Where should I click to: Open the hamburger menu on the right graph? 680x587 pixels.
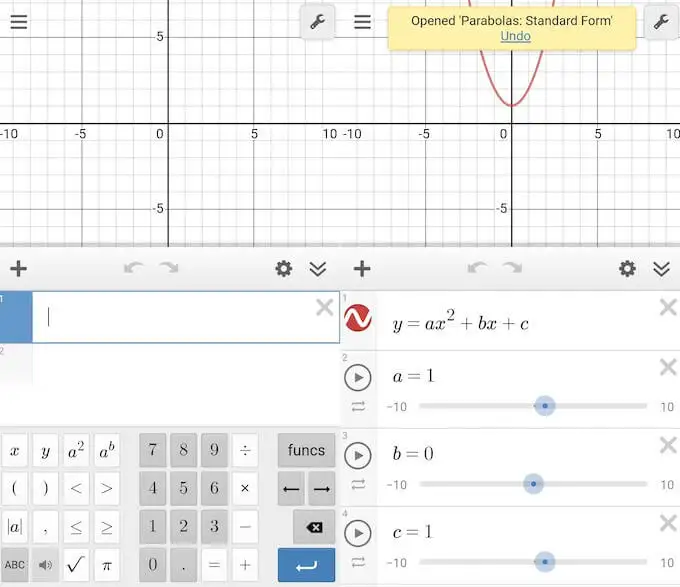click(362, 22)
